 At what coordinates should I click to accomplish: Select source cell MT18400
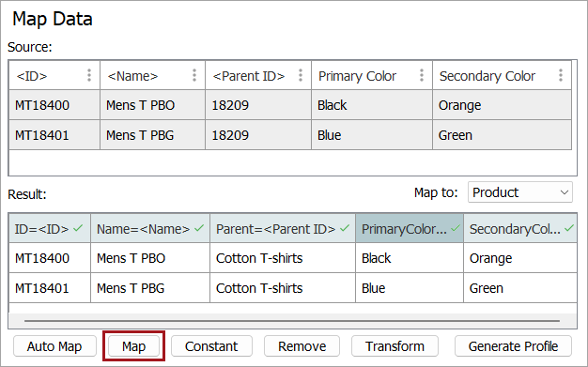(x=54, y=105)
